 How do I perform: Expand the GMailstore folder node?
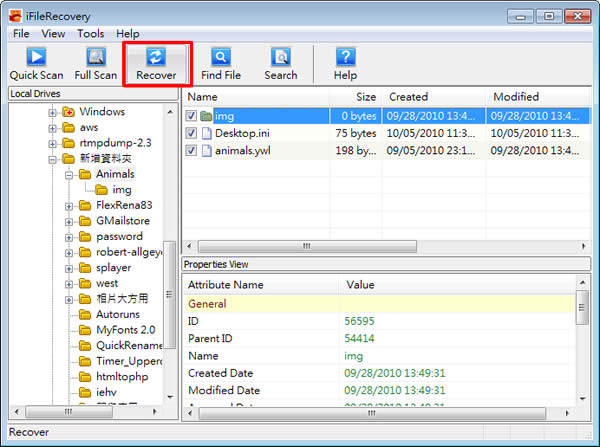tap(69, 222)
